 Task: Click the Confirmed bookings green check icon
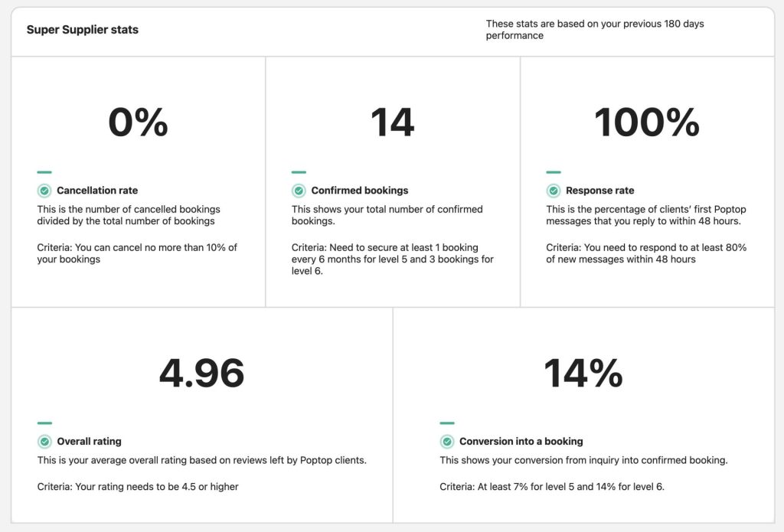299,191
